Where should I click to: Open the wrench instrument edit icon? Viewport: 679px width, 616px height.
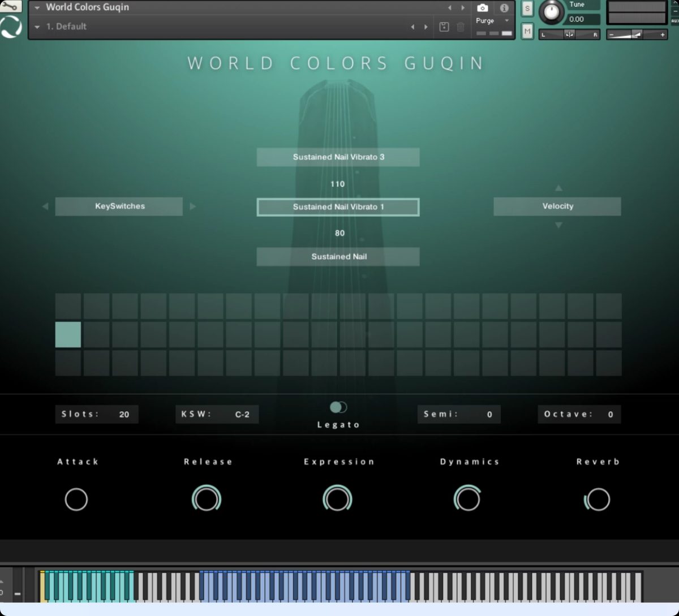tap(10, 6)
